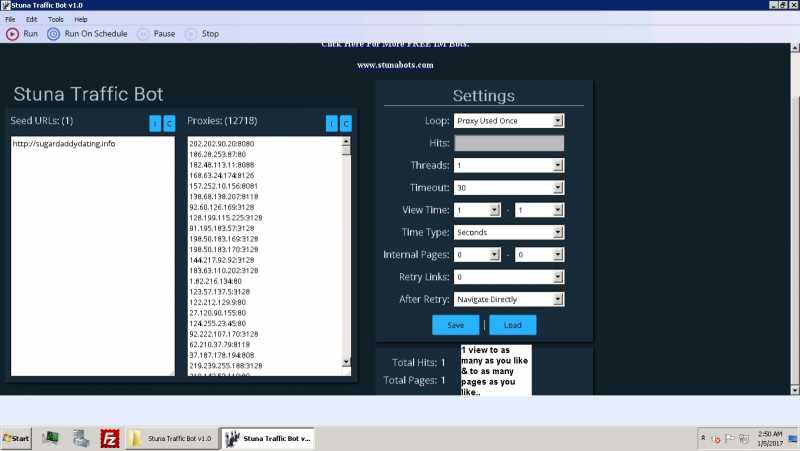Open the Help menu
The width and height of the screenshot is (800, 451).
81,19
